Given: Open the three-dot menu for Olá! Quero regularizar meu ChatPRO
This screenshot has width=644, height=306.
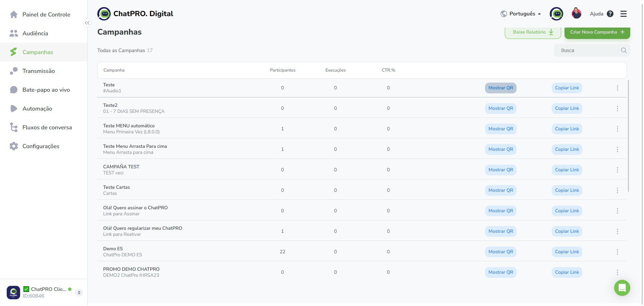Looking at the screenshot, I should [x=617, y=231].
